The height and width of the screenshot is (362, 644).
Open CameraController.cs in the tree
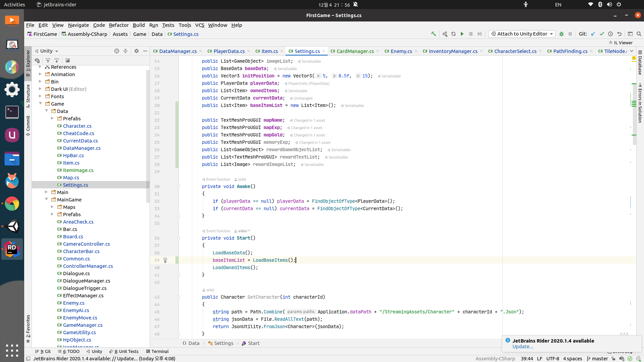pyautogui.click(x=86, y=244)
